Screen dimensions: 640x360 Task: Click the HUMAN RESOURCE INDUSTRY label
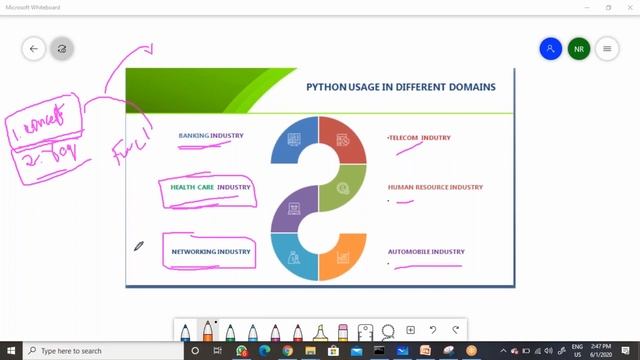[x=435, y=187]
